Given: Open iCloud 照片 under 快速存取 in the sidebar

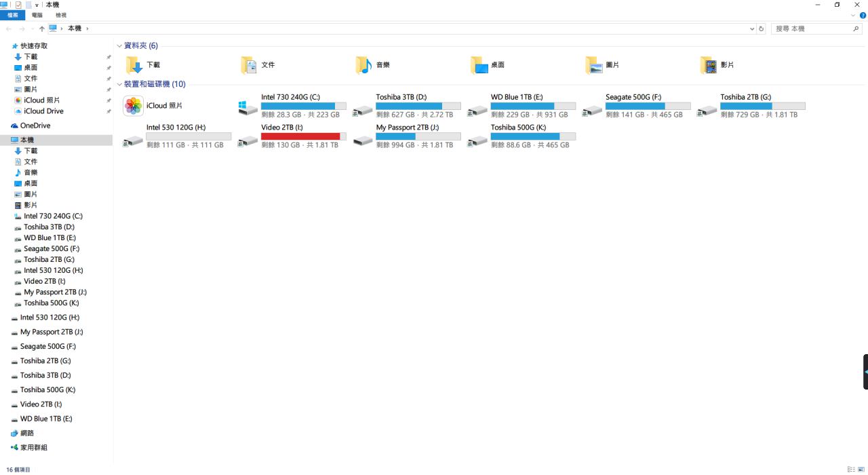Looking at the screenshot, I should pyautogui.click(x=37, y=100).
